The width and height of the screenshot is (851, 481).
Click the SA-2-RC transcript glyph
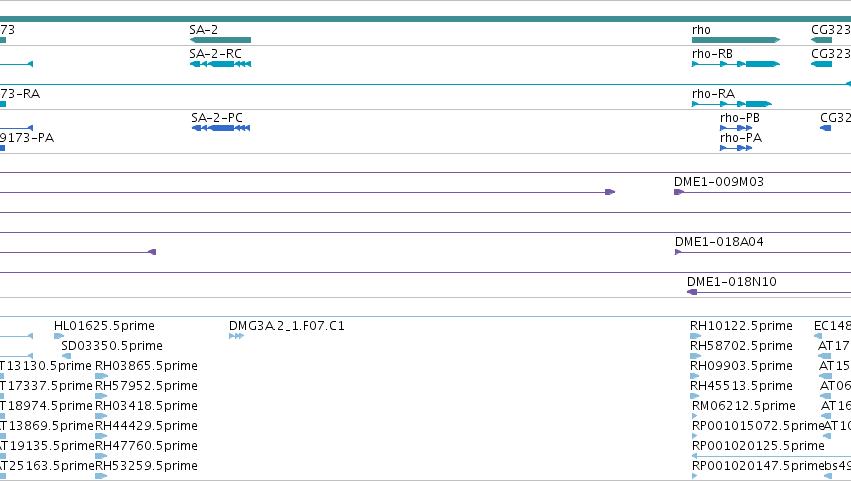[220, 64]
